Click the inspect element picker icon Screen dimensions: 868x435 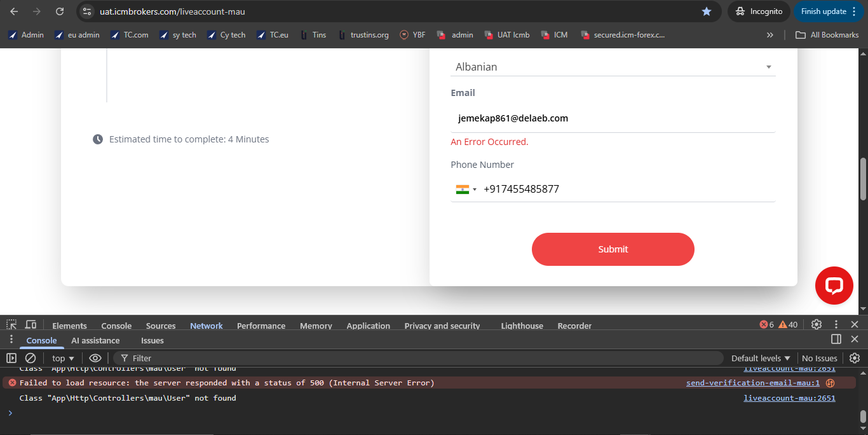11,325
